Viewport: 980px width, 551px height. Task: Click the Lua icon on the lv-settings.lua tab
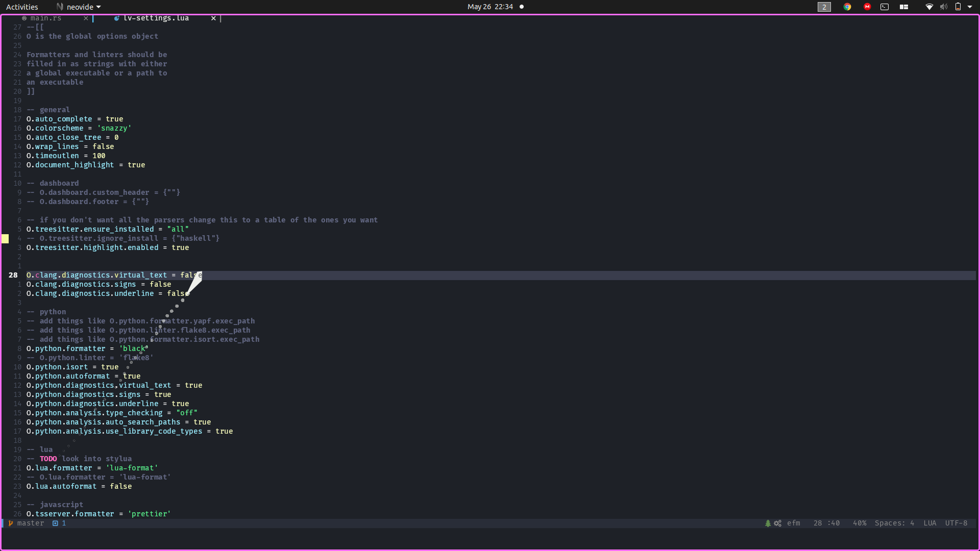117,18
